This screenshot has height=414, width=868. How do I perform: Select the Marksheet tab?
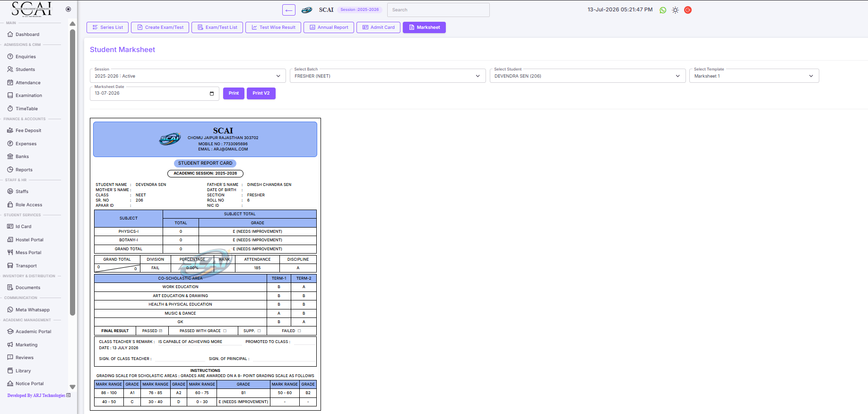(x=424, y=27)
